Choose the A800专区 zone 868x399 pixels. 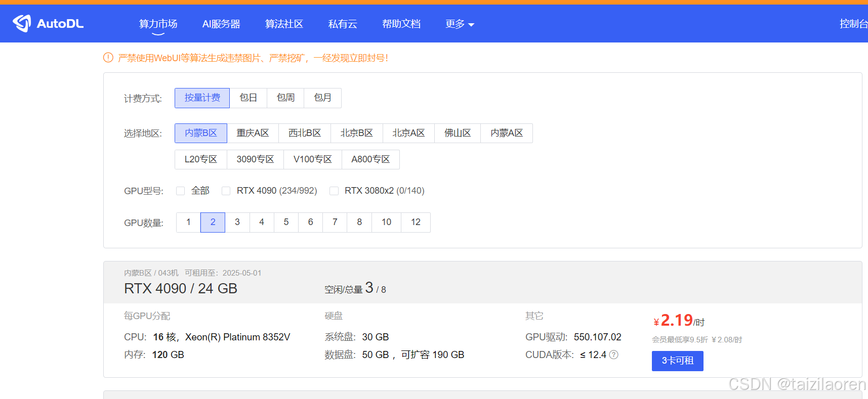[370, 159]
